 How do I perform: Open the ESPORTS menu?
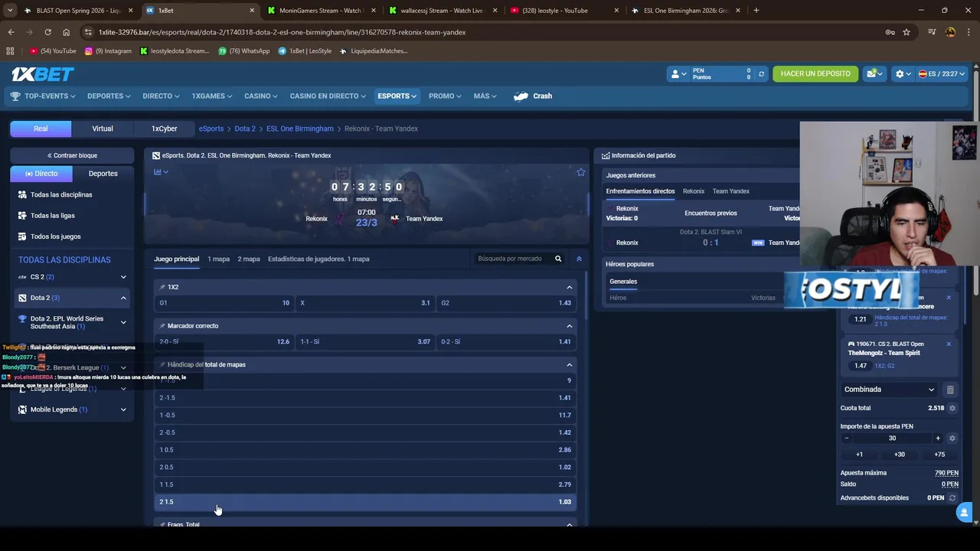tap(397, 96)
